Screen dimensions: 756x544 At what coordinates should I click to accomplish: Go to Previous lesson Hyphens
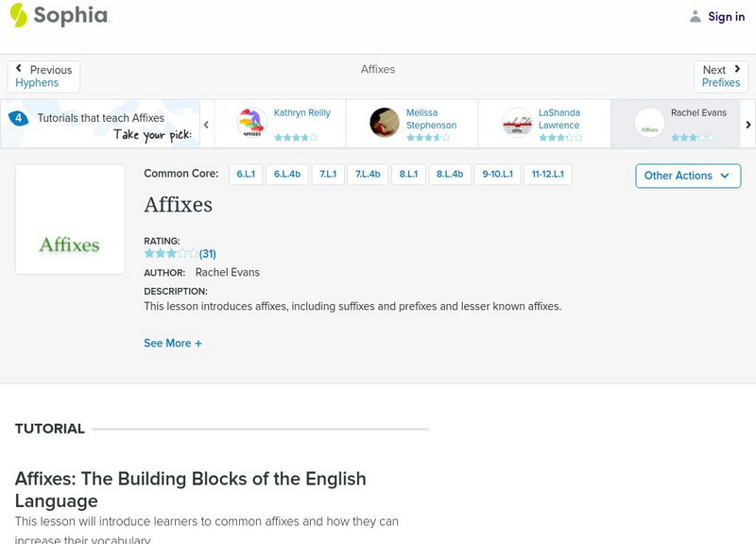click(x=43, y=76)
